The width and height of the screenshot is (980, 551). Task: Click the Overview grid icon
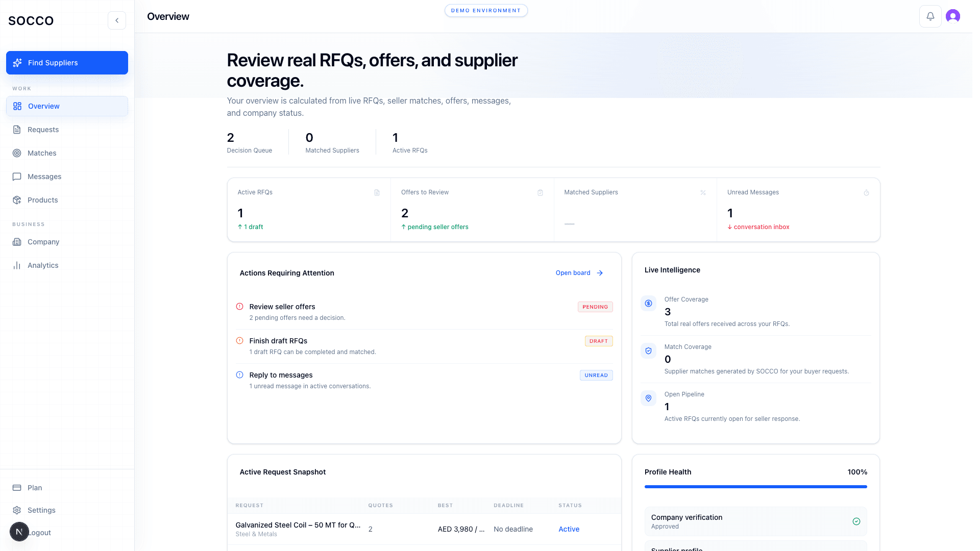click(x=17, y=106)
